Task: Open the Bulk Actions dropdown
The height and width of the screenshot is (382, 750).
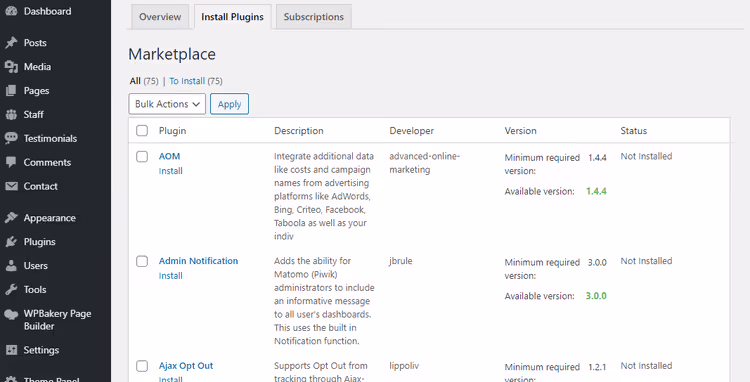Action: coord(167,104)
